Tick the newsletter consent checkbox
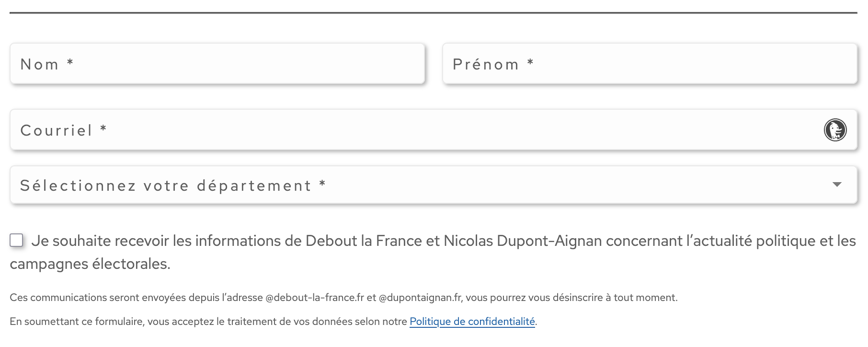868x347 pixels. click(x=17, y=240)
